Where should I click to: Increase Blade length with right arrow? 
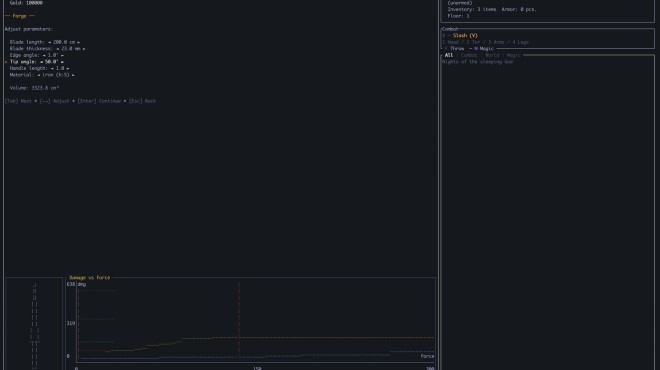click(x=78, y=42)
